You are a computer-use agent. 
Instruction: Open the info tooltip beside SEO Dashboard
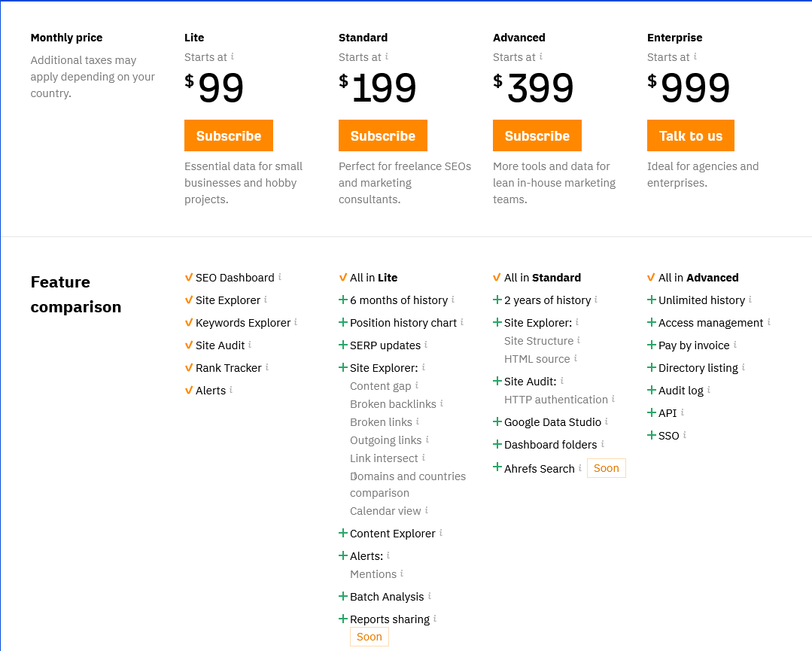coord(279,277)
